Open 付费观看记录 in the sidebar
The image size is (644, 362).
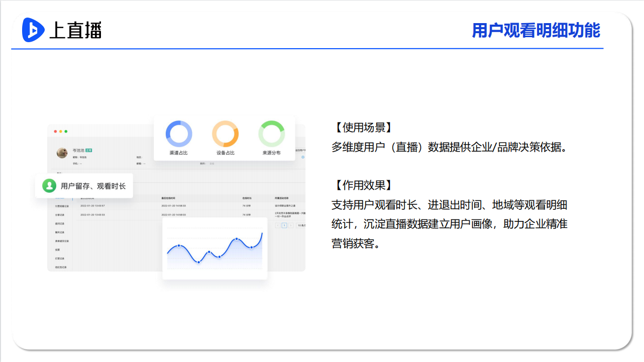(62, 206)
